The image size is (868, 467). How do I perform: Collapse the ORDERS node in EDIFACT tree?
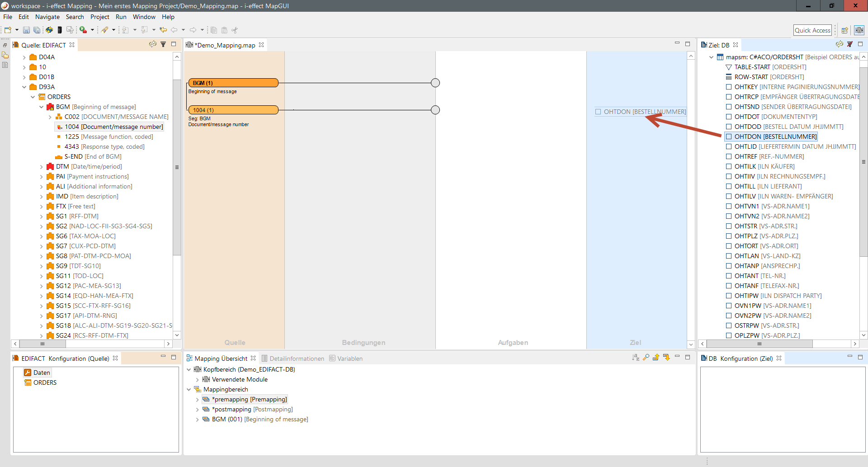(x=33, y=97)
